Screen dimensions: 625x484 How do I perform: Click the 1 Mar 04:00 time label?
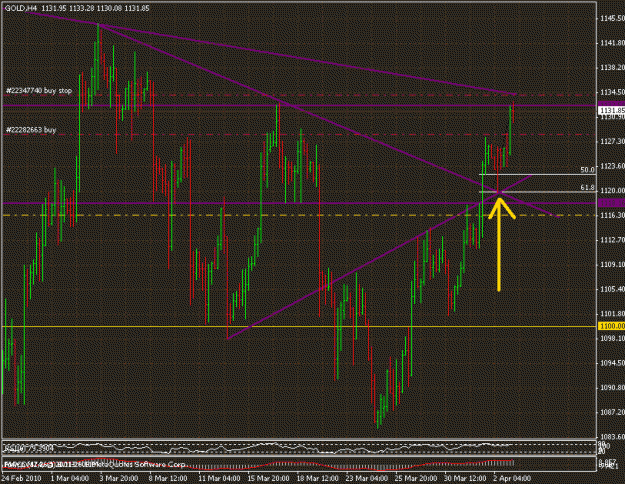pos(70,478)
